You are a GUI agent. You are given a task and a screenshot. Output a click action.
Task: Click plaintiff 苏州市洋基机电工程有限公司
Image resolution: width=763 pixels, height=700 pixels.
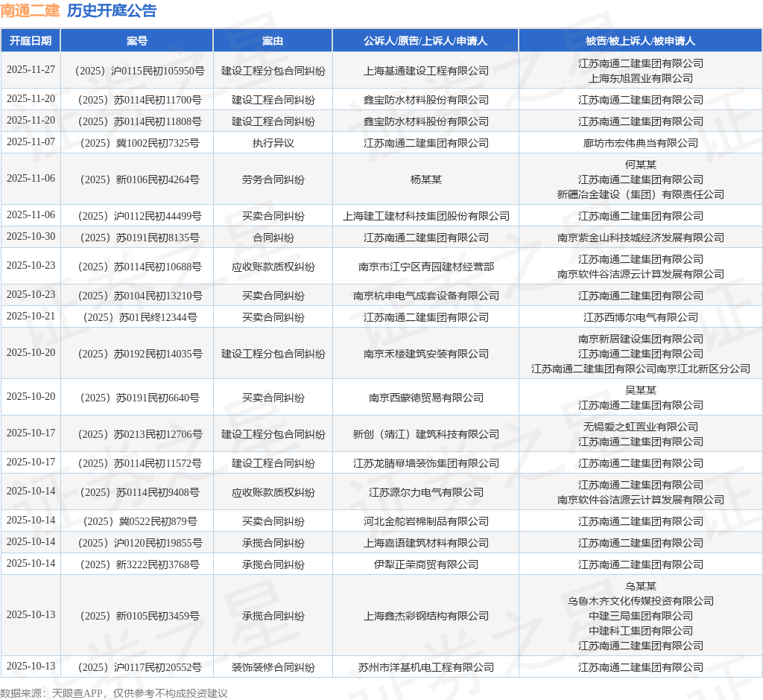click(425, 667)
